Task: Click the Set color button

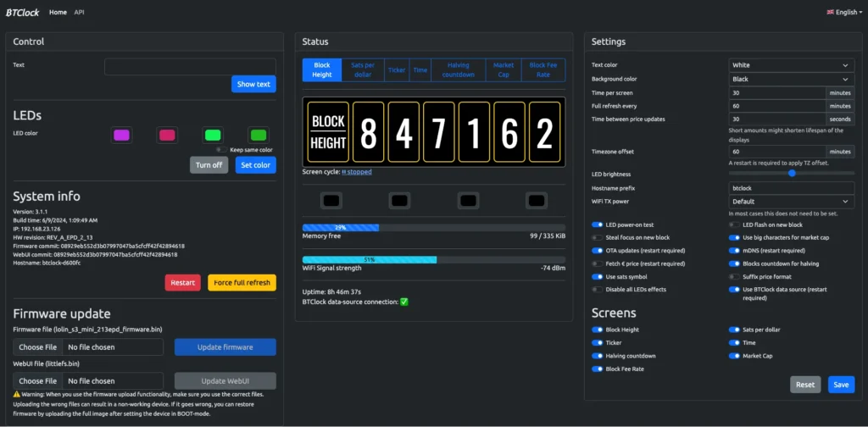Action: point(255,165)
